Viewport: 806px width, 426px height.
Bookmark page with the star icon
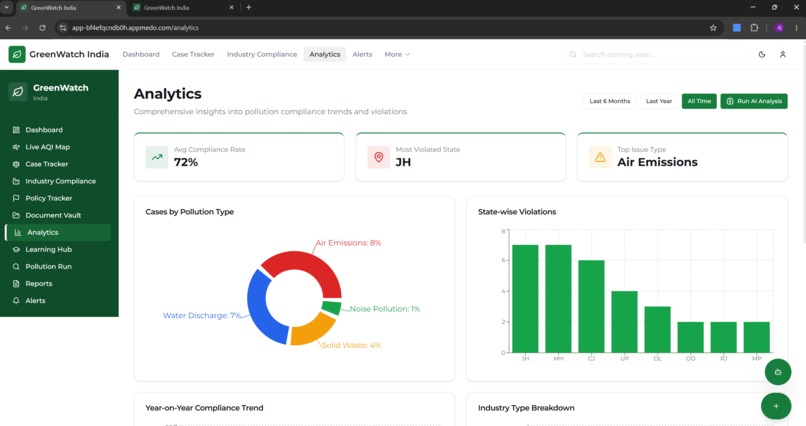coord(713,28)
